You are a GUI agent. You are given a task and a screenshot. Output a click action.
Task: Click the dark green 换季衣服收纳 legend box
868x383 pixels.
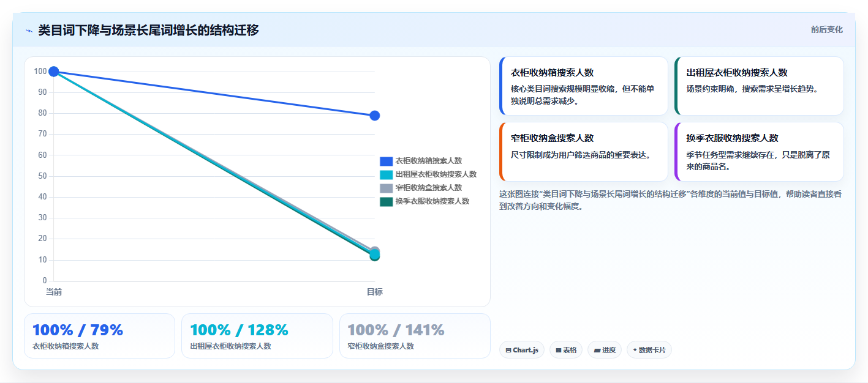[x=386, y=201]
